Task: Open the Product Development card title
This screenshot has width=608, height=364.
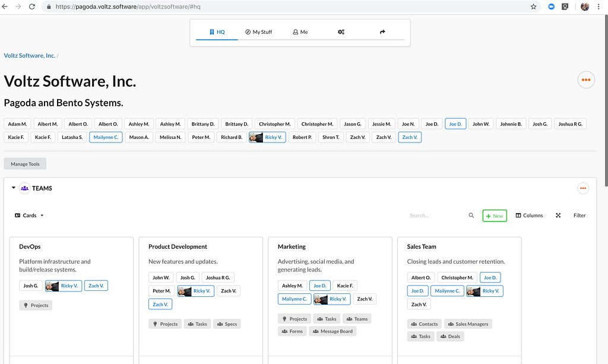Action: click(x=178, y=246)
